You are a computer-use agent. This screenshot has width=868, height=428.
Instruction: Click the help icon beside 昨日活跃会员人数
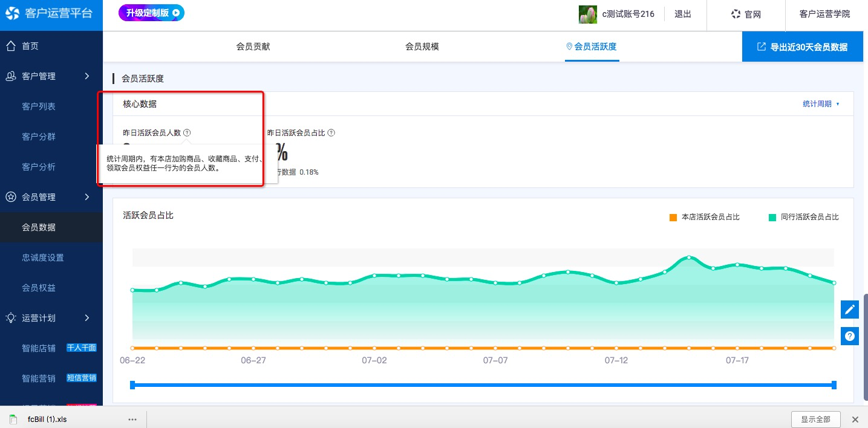point(187,132)
